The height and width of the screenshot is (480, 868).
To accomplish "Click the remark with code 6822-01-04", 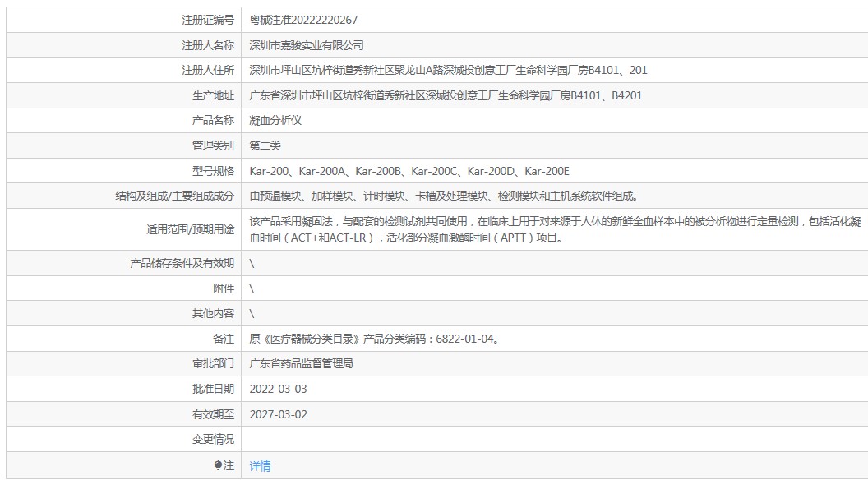I will tap(375, 339).
